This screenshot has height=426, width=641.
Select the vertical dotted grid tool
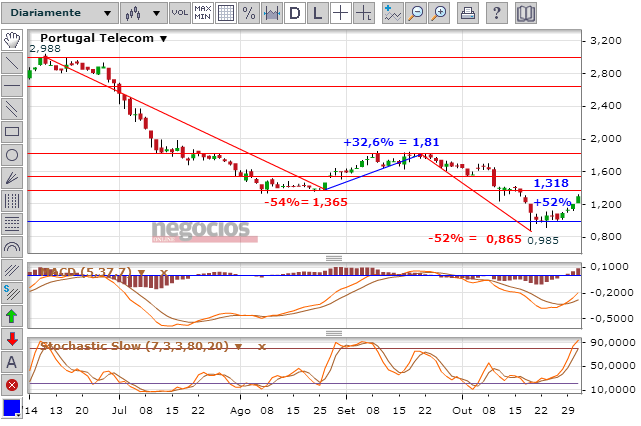(x=12, y=201)
